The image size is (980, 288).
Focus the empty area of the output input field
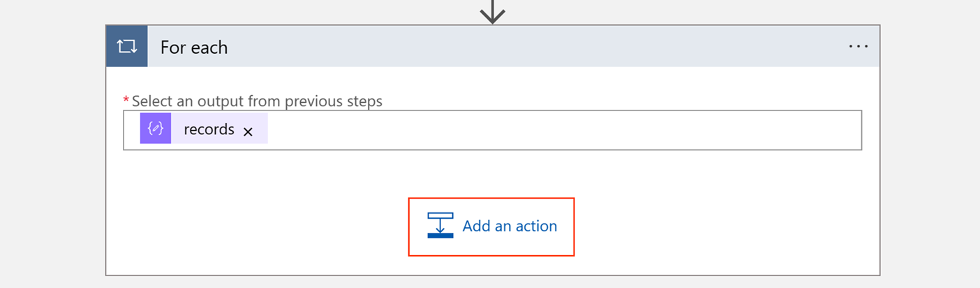click(558, 130)
